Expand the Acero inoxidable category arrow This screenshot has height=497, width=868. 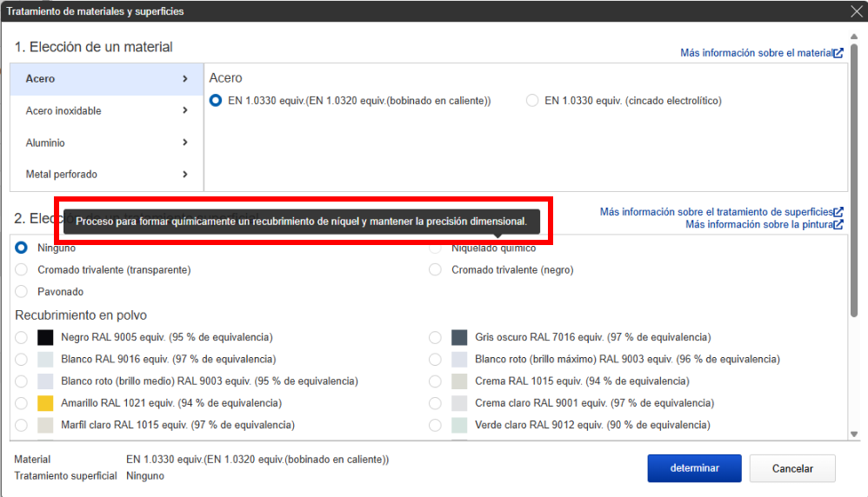(x=185, y=110)
